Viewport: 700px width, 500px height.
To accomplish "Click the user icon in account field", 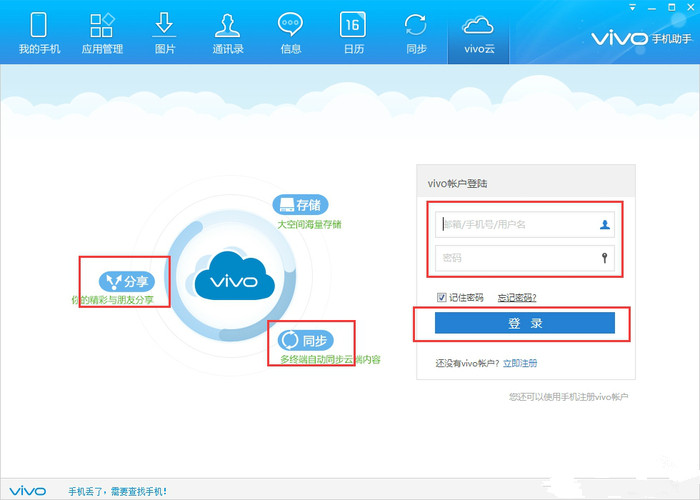I will 604,225.
